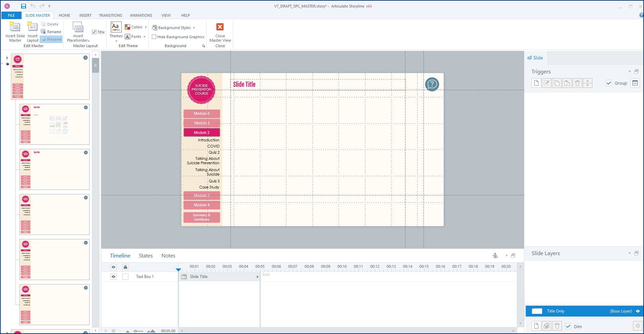Image resolution: width=644 pixels, height=334 pixels.
Task: Click the help question mark icon on slide
Action: pos(432,84)
